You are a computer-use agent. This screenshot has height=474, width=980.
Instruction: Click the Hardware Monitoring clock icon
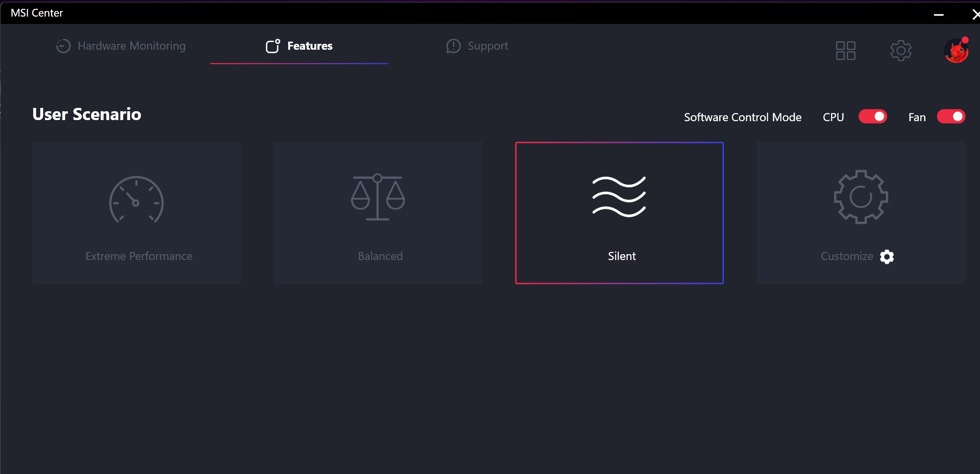point(63,46)
